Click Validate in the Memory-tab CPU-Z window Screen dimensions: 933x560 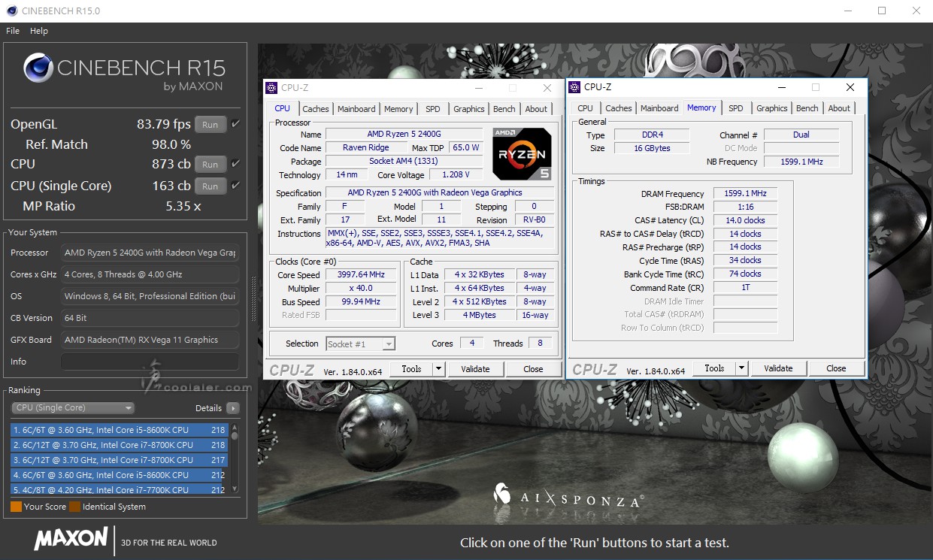pos(778,368)
